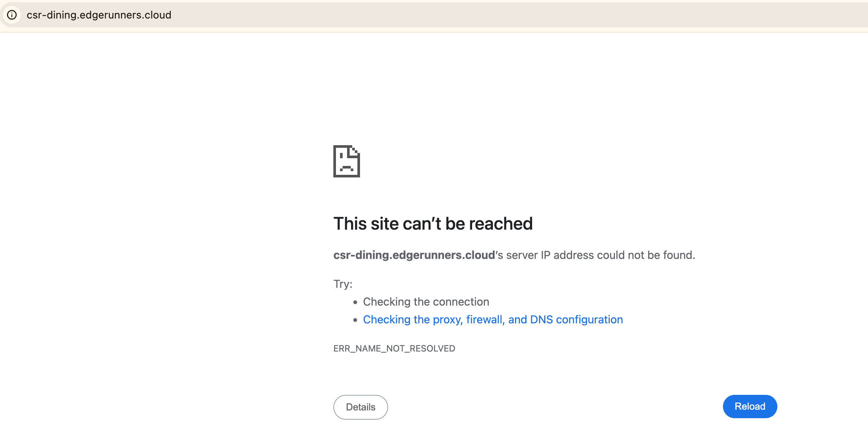
Task: Click the ERR_NAME_NOT_RESOLVED error code
Action: pos(394,349)
